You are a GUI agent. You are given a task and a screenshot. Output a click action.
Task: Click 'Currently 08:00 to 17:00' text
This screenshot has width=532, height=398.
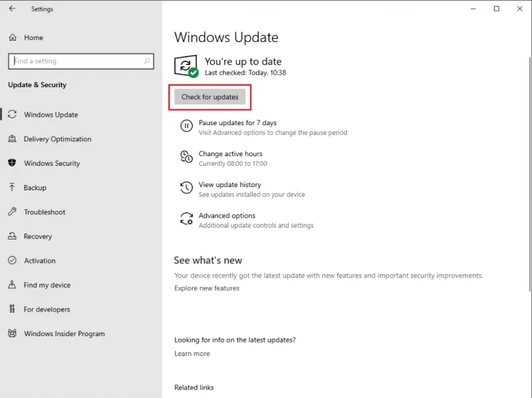pos(233,163)
